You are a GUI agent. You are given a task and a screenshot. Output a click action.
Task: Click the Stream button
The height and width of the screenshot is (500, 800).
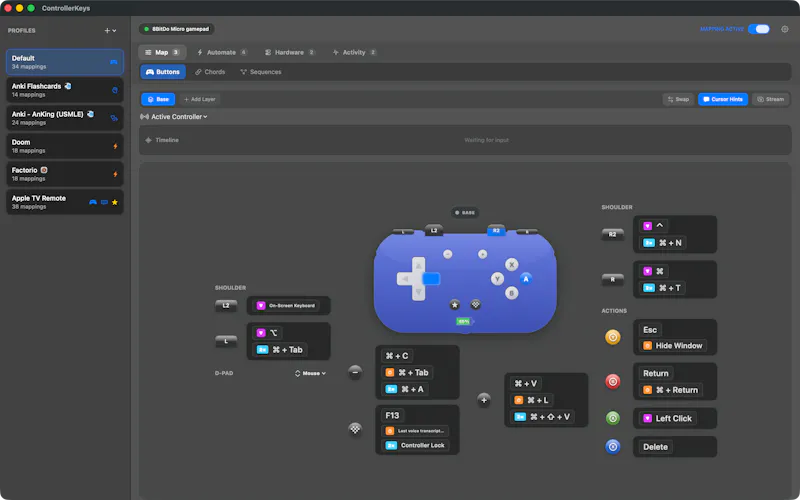pyautogui.click(x=770, y=99)
